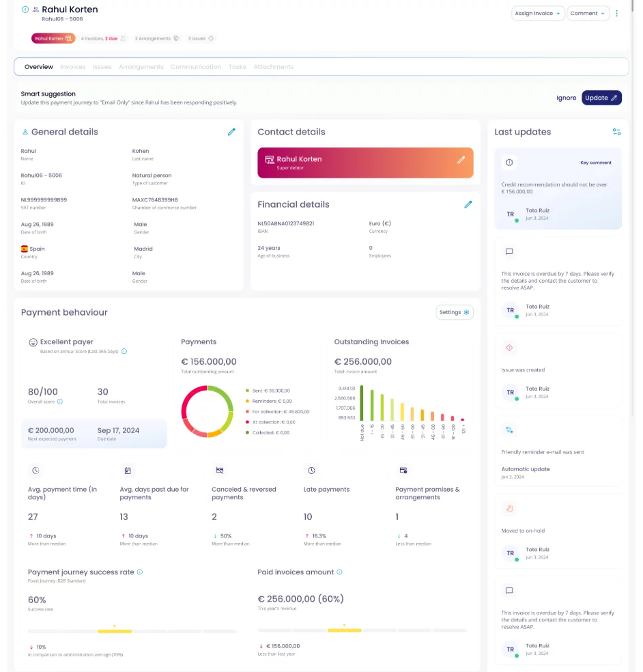643x672 pixels.
Task: Click the IBAN value NL50ABNA0123749821
Action: [x=286, y=224]
